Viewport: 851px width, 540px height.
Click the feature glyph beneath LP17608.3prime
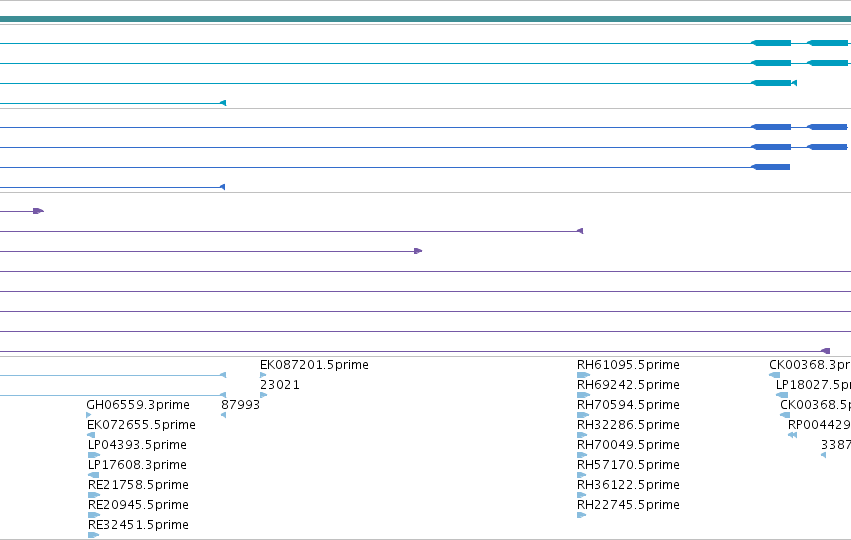(x=93, y=475)
